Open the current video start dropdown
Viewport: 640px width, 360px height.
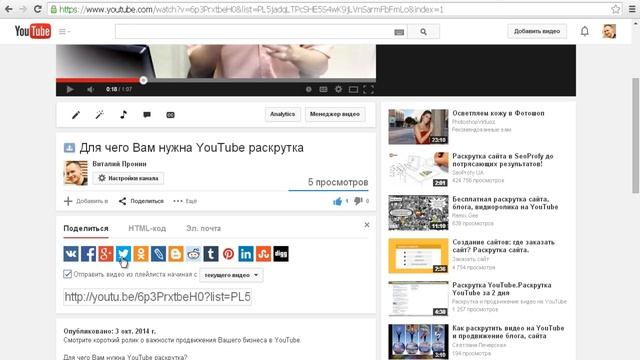[231, 275]
